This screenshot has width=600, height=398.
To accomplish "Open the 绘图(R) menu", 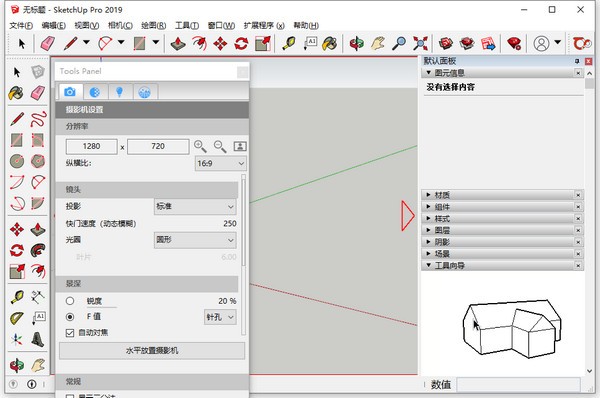I will coord(153,26).
